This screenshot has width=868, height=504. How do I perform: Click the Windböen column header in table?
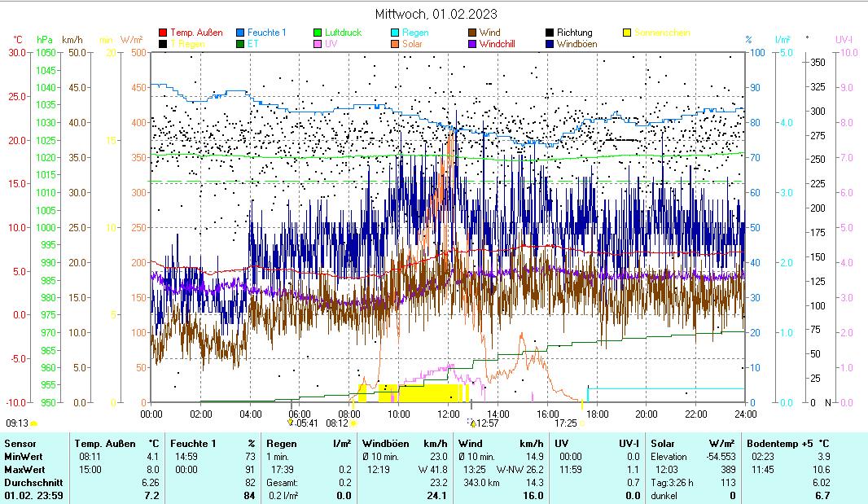click(386, 444)
